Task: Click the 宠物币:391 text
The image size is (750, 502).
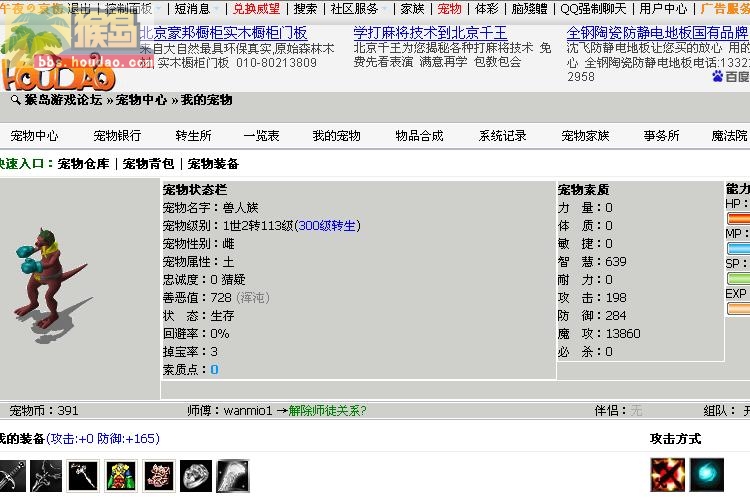Action: point(44,411)
